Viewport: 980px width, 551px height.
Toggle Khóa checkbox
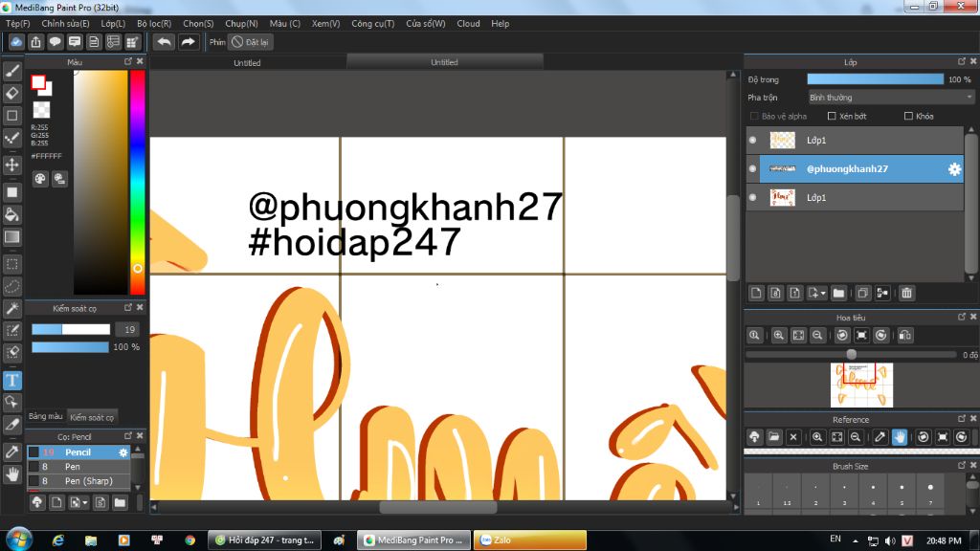click(908, 116)
